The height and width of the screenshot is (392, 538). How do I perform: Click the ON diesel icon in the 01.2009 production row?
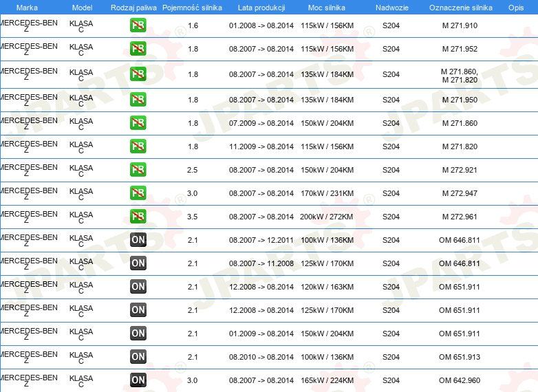click(x=138, y=333)
